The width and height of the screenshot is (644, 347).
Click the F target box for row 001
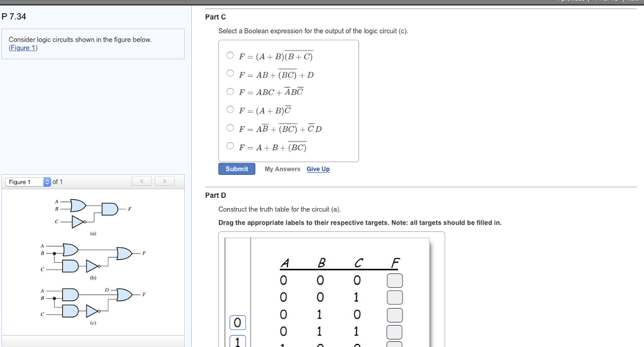coord(395,297)
